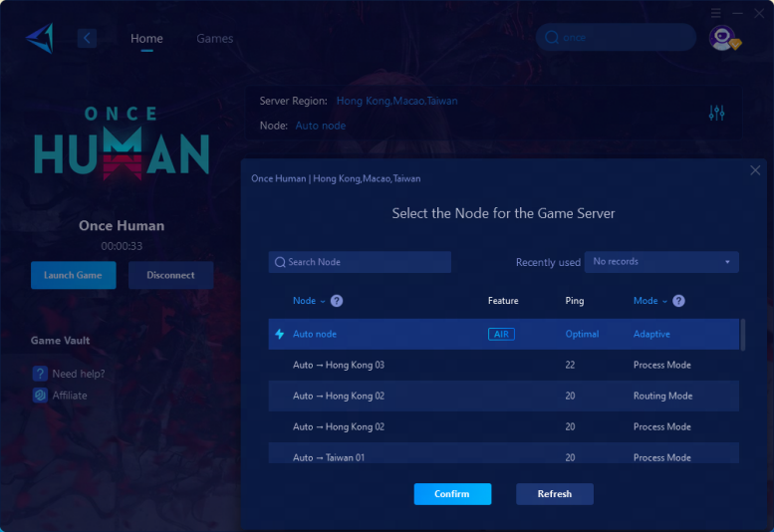Click the Once Human game logo
Image resolution: width=774 pixels, height=532 pixels.
pyautogui.click(x=122, y=142)
